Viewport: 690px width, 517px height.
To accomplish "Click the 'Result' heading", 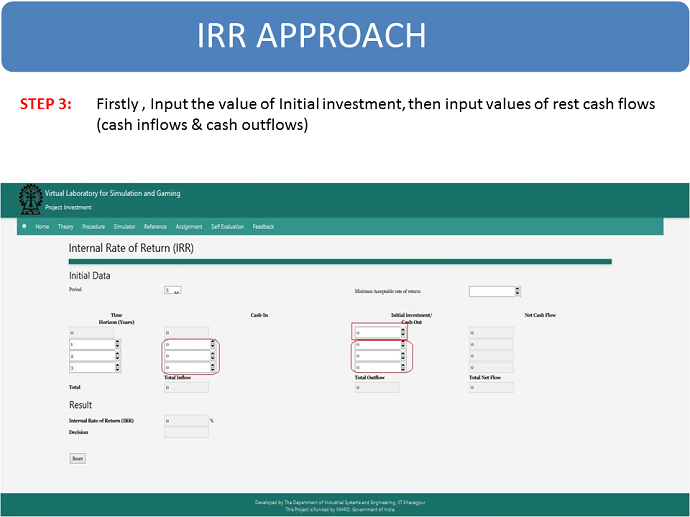I will pyautogui.click(x=81, y=405).
